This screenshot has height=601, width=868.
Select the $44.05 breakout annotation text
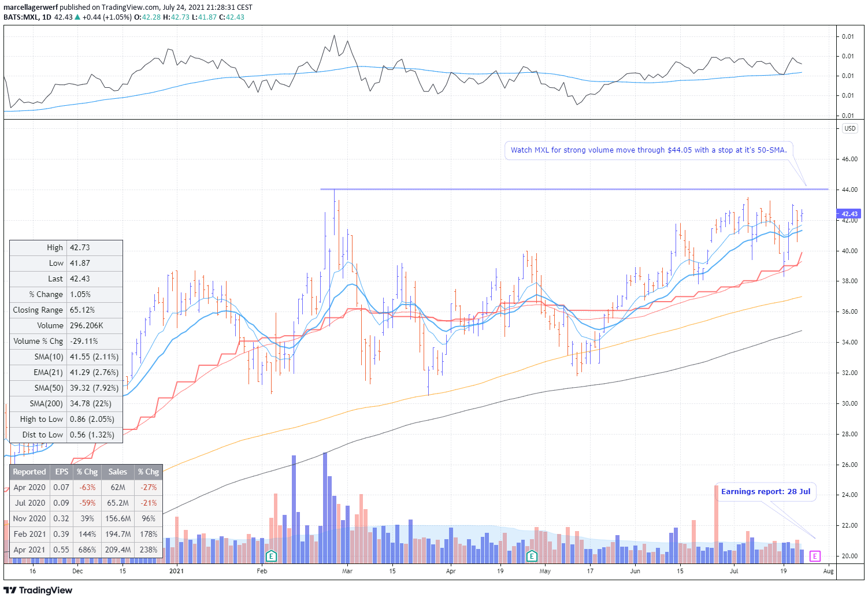pyautogui.click(x=649, y=150)
